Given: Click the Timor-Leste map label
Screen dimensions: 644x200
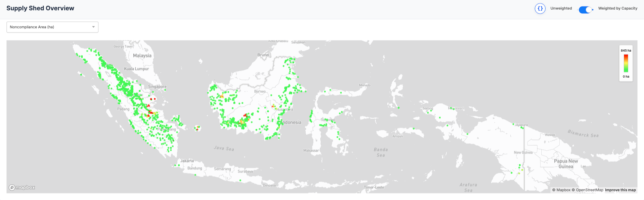Looking at the screenshot, I should pyautogui.click(x=374, y=187).
